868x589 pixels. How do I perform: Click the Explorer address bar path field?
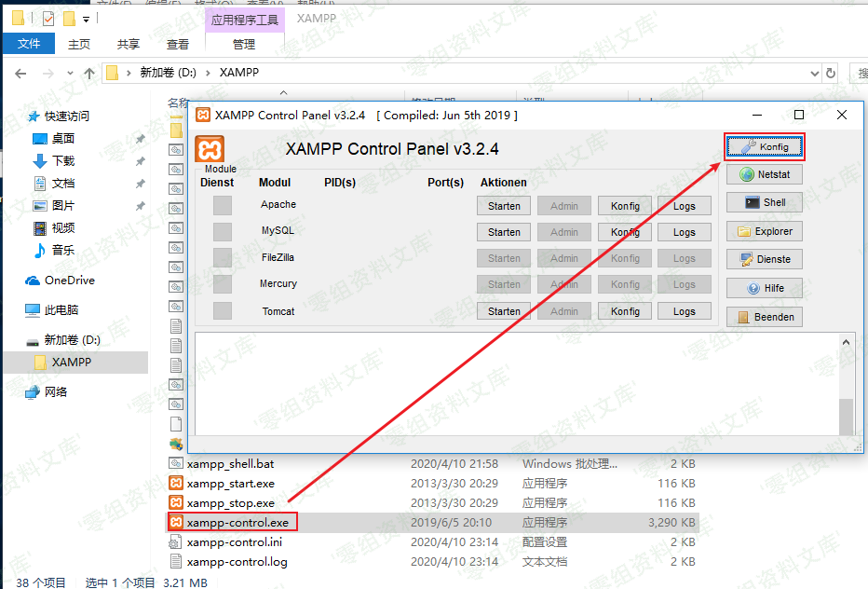pos(461,73)
